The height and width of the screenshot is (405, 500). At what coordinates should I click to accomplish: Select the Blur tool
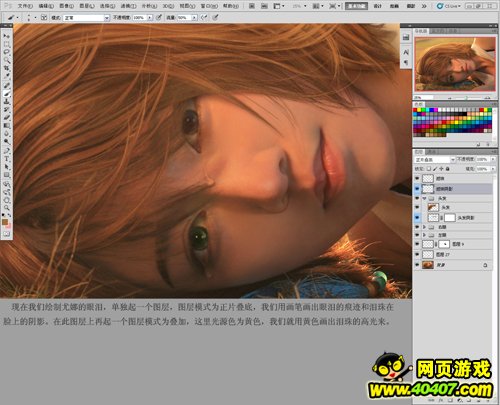coord(6,134)
